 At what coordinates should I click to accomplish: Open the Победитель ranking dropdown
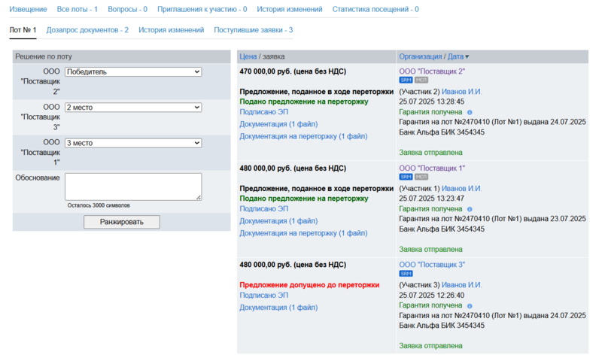(133, 71)
